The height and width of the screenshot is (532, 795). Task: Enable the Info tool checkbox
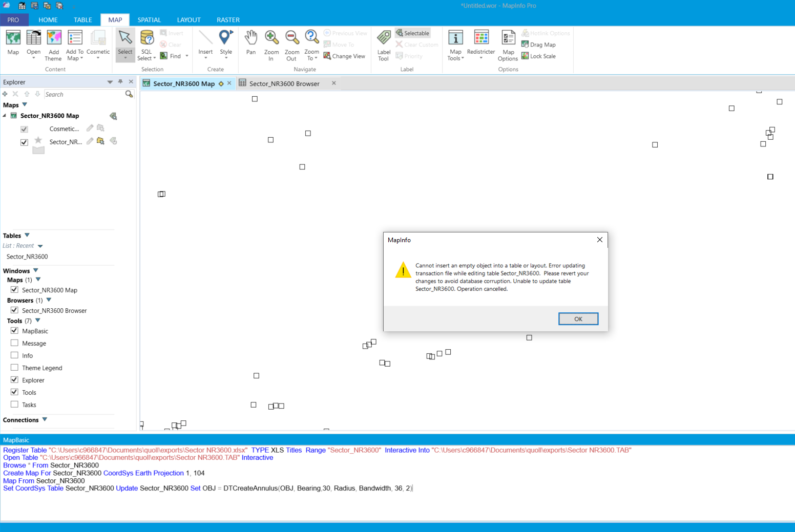click(14, 355)
